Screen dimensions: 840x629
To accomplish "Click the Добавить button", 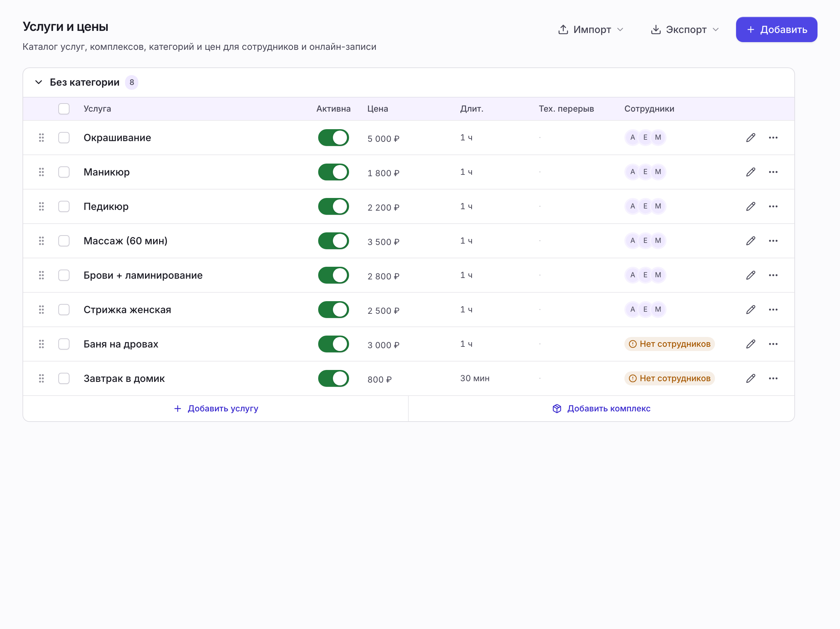I will pyautogui.click(x=776, y=29).
